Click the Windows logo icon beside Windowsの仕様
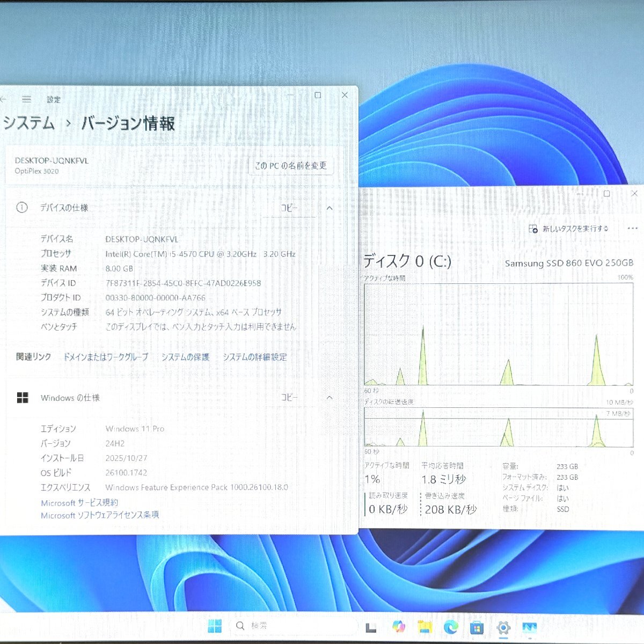Viewport: 644px width, 644px height. (22, 398)
